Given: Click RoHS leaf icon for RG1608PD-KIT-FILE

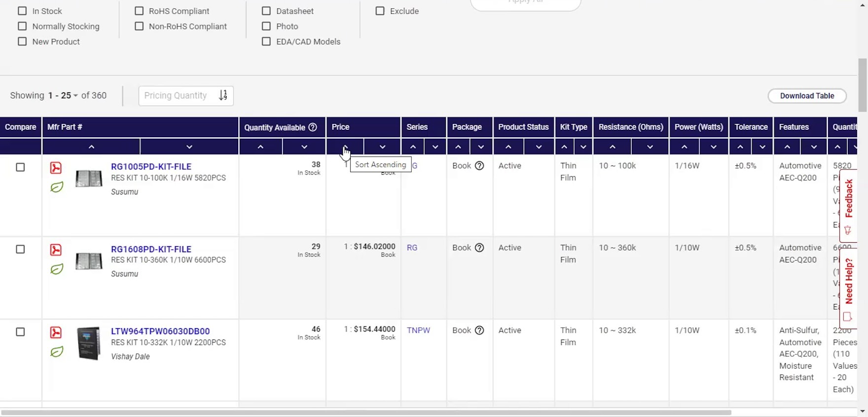Looking at the screenshot, I should [x=57, y=269].
